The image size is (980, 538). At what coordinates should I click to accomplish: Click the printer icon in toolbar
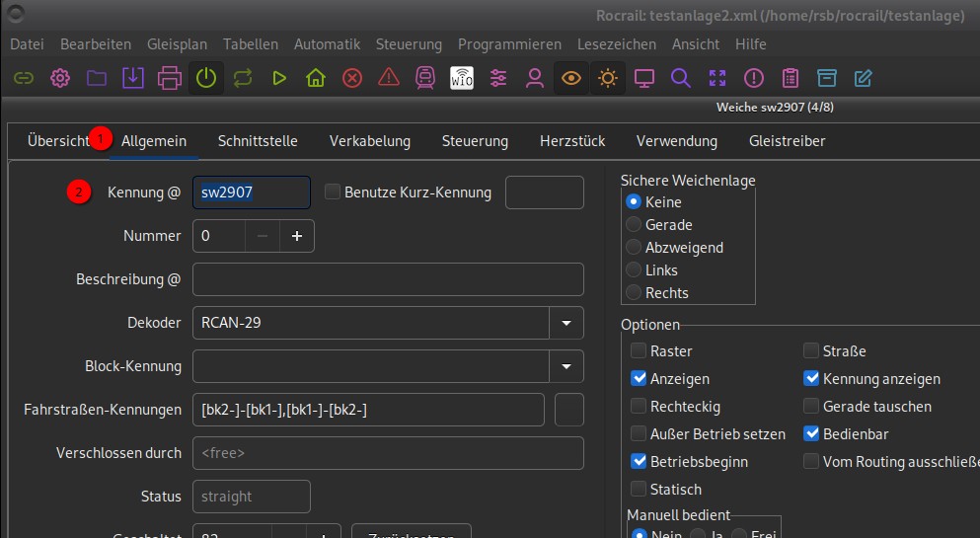pyautogui.click(x=169, y=78)
